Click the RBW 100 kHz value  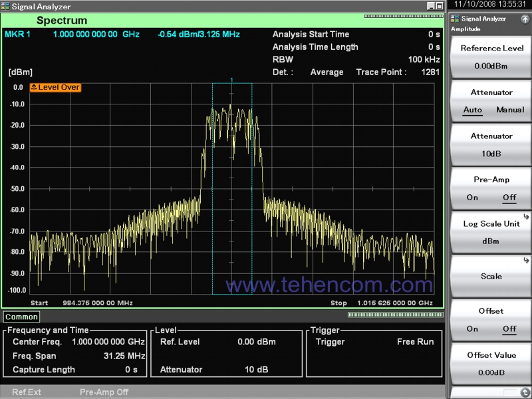click(424, 59)
